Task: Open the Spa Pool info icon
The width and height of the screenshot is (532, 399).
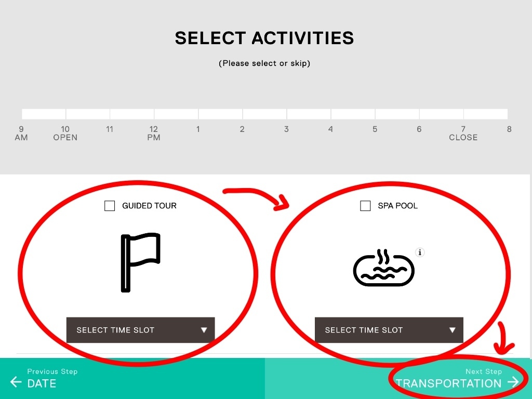Action: 420,252
